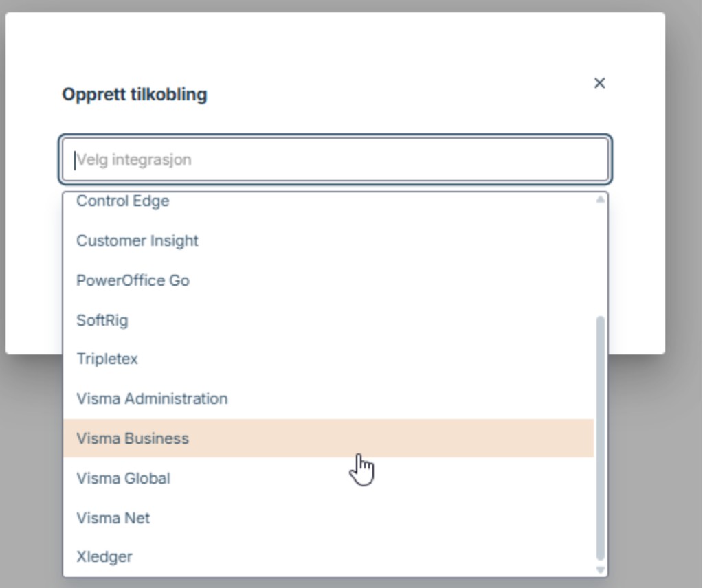This screenshot has height=588, width=703.
Task: Select SoftRig integration
Action: pos(102,320)
